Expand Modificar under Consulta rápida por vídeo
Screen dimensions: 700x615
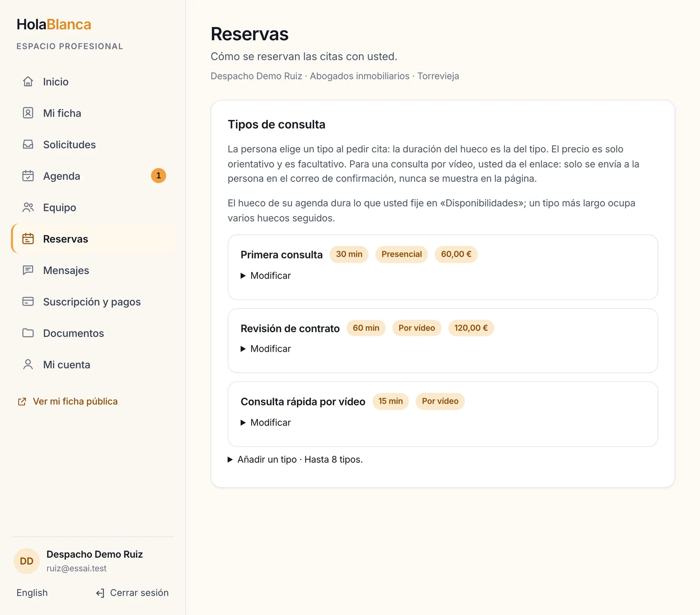(266, 423)
